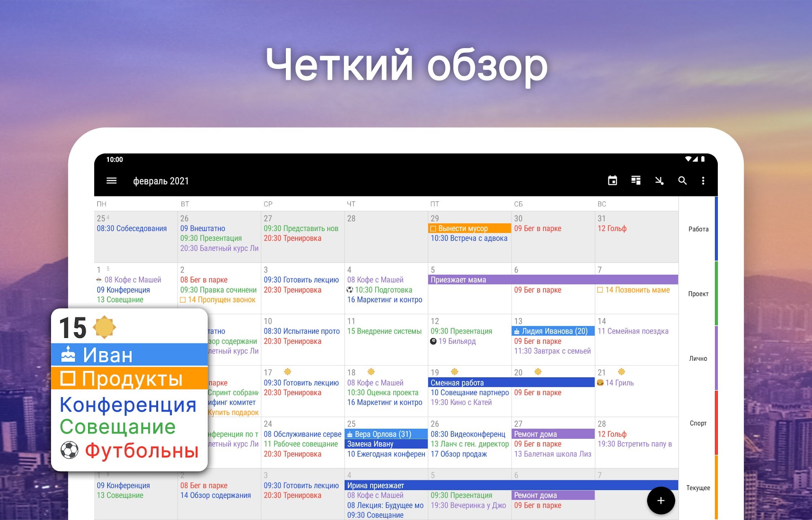
Task: Select the Спорт calendar tab
Action: (698, 423)
